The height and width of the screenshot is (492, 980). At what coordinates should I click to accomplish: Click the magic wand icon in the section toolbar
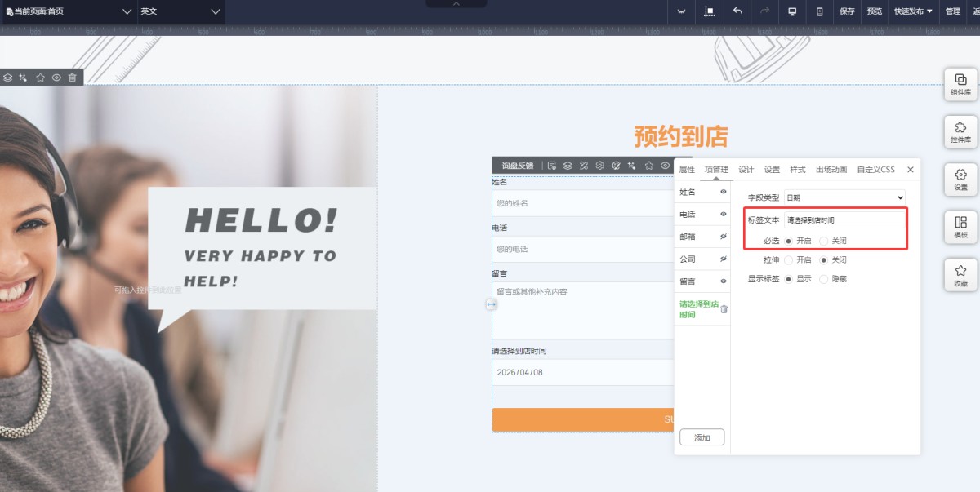click(24, 78)
